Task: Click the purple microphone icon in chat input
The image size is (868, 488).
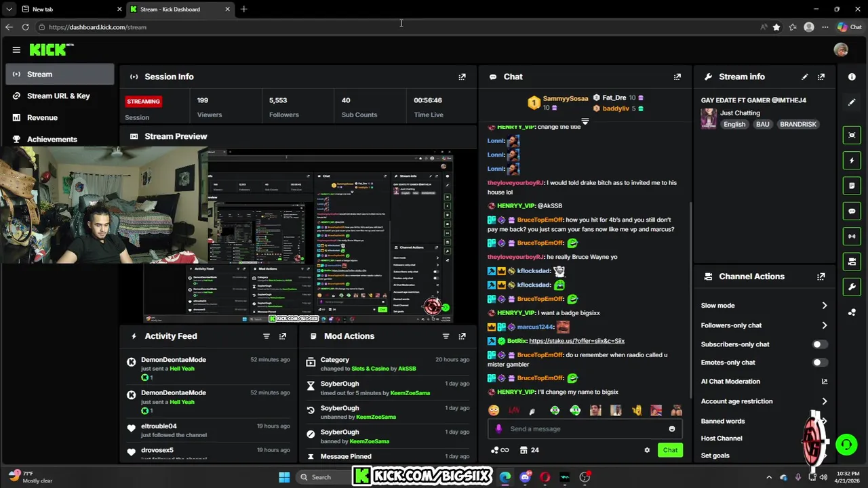Action: (498, 428)
